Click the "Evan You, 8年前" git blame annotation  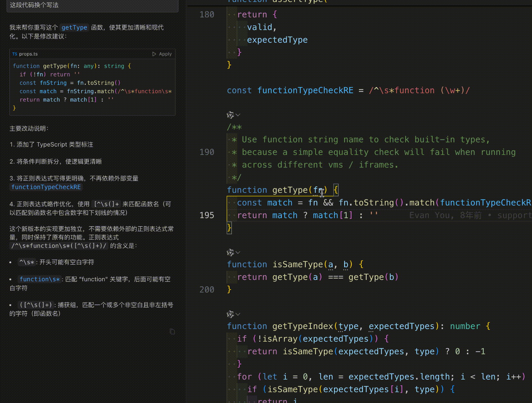(x=445, y=215)
